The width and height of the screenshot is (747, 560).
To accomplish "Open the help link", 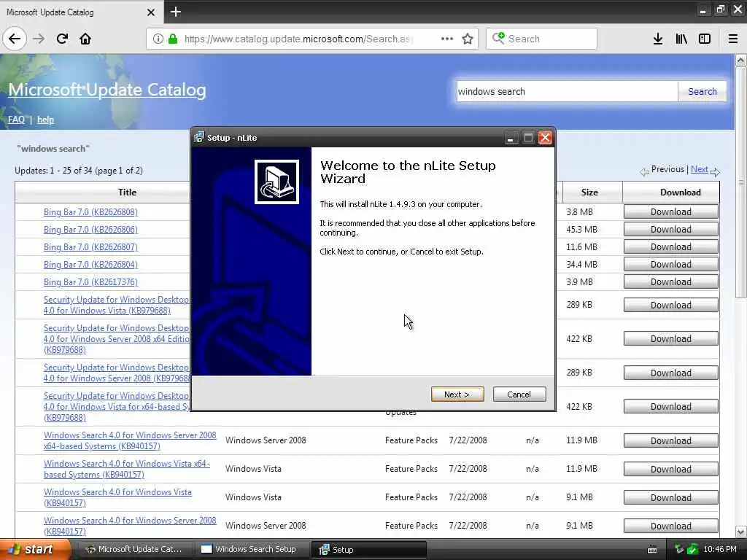I will pyautogui.click(x=45, y=120).
